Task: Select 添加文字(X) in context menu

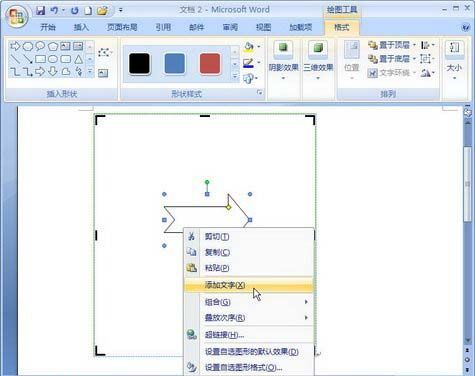Action: pyautogui.click(x=249, y=285)
